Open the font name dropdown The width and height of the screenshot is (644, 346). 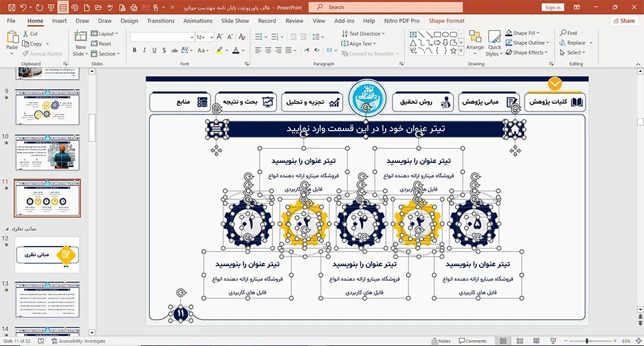point(191,38)
